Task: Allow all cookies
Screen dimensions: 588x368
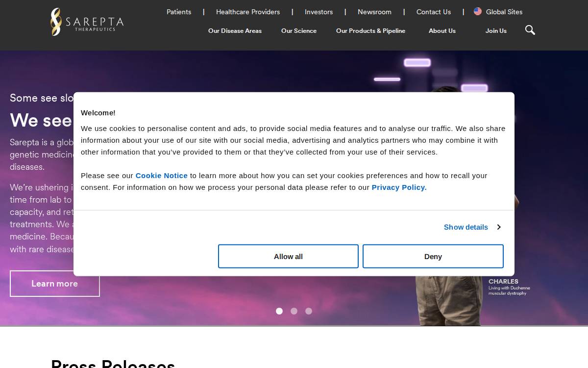Action: click(x=288, y=256)
